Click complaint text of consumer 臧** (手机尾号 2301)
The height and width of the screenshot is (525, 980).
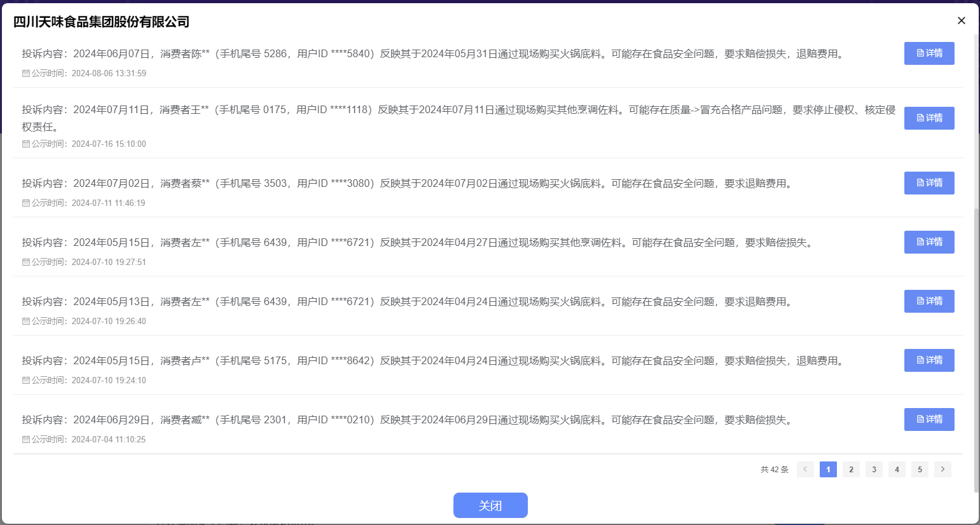(409, 420)
